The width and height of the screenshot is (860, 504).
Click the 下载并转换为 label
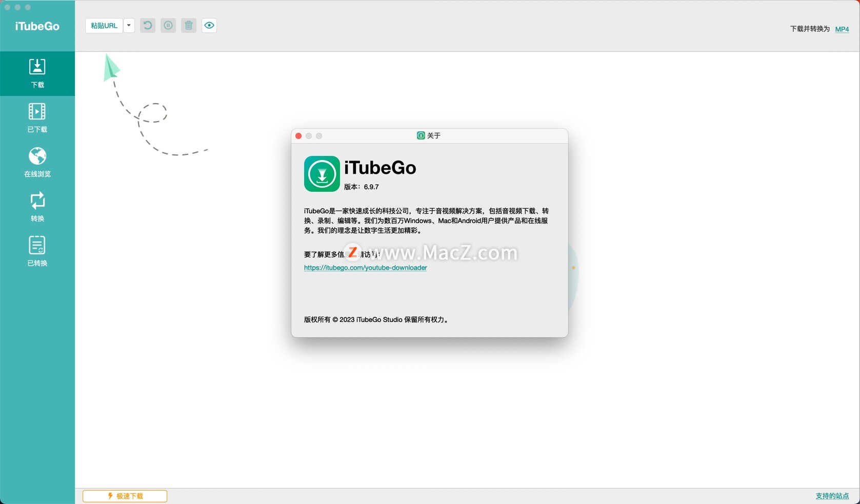[x=810, y=29]
